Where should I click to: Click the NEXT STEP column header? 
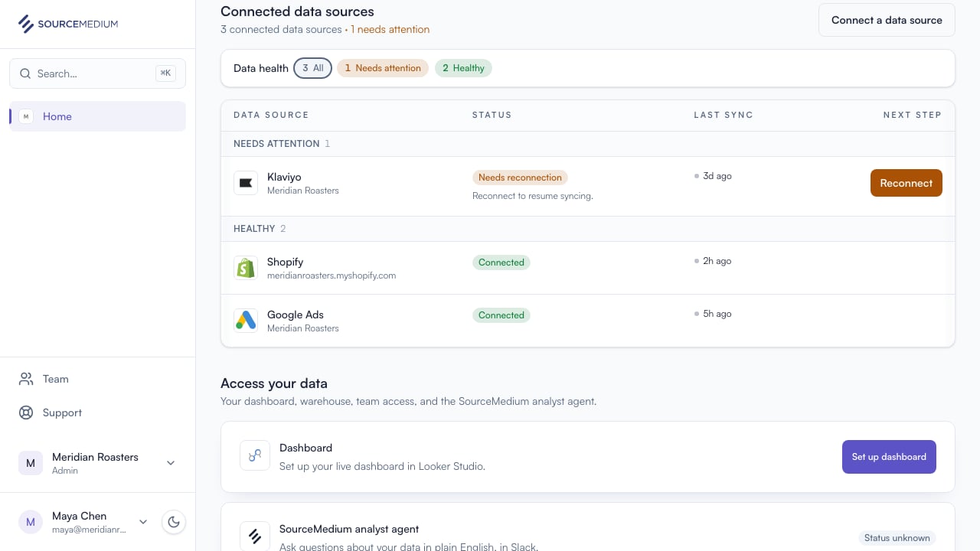pos(913,115)
